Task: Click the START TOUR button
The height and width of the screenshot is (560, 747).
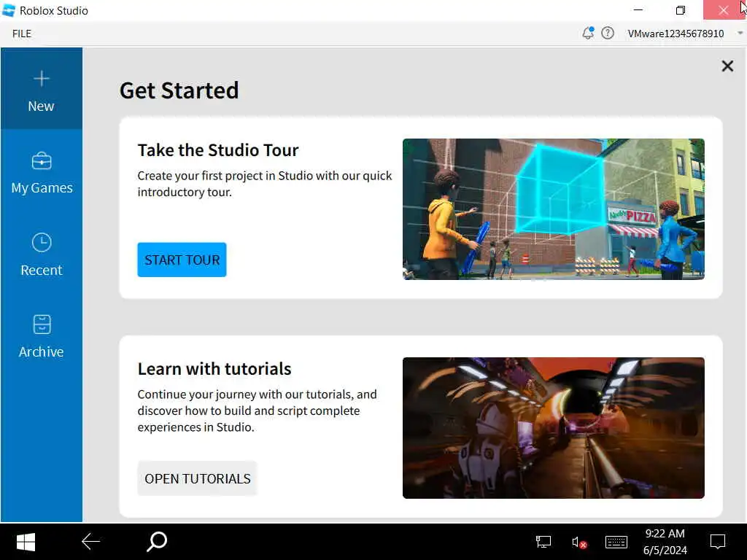Action: (x=182, y=260)
